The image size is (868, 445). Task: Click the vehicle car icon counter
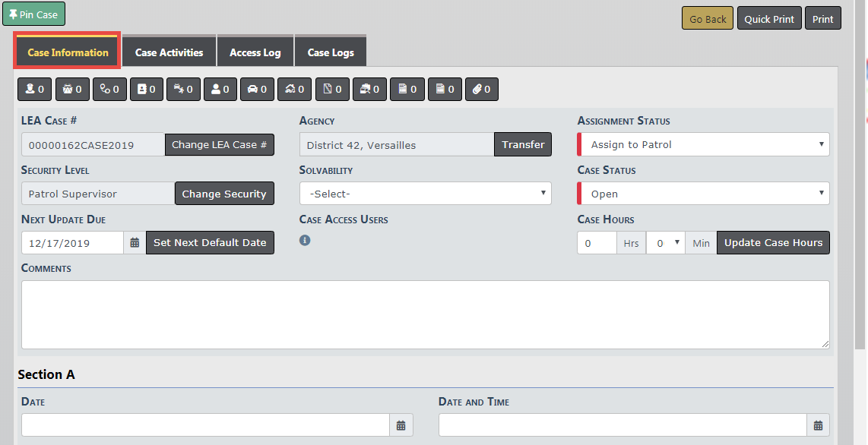click(258, 90)
